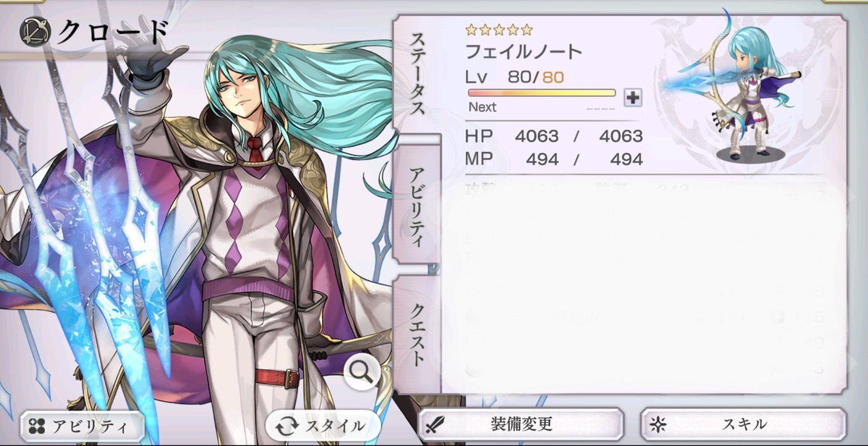Tap the chibi archer sprite thumbnail
The image size is (868, 446).
click(738, 91)
